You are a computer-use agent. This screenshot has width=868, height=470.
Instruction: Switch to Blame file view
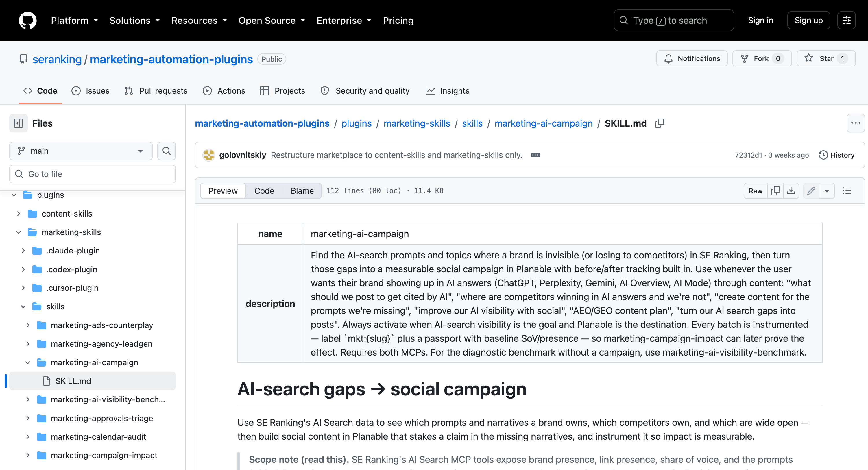coord(302,191)
